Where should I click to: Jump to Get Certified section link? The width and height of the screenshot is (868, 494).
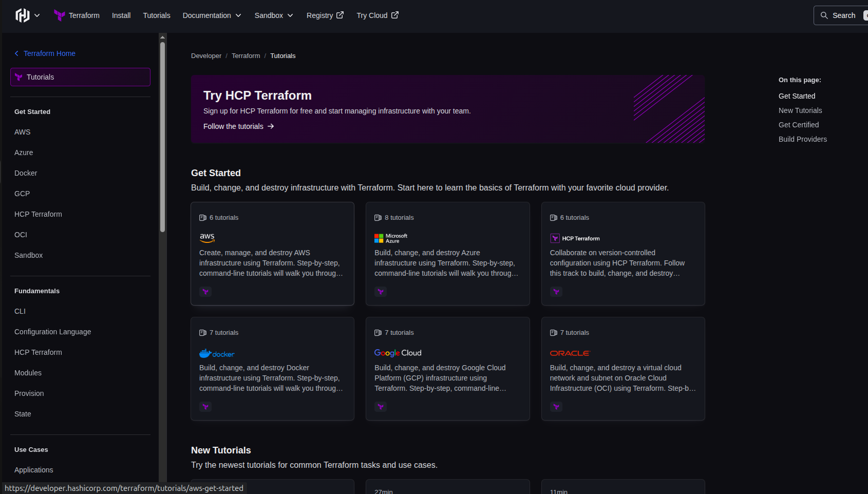799,125
